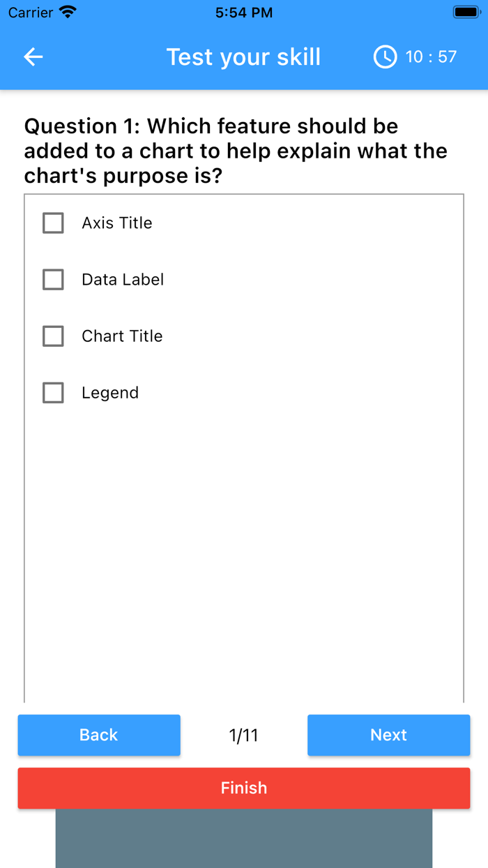Click the Wi-Fi icon in status bar
Screen dimensions: 488x868
point(68,11)
